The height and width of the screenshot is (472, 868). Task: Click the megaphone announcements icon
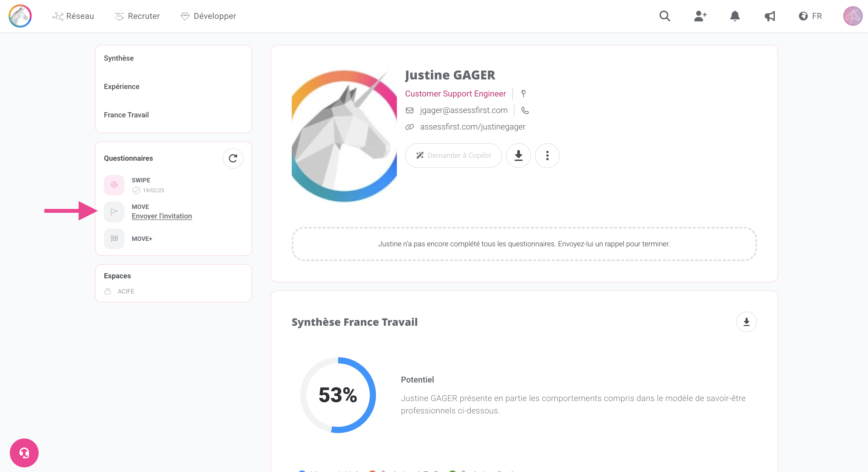[x=770, y=16]
